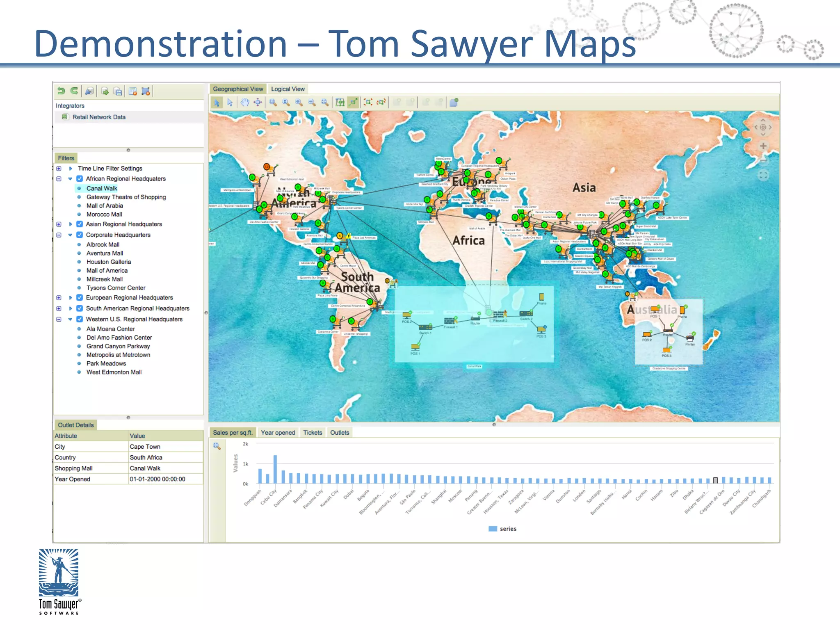
Task: Choose the four-arrow move tool
Action: tap(258, 103)
